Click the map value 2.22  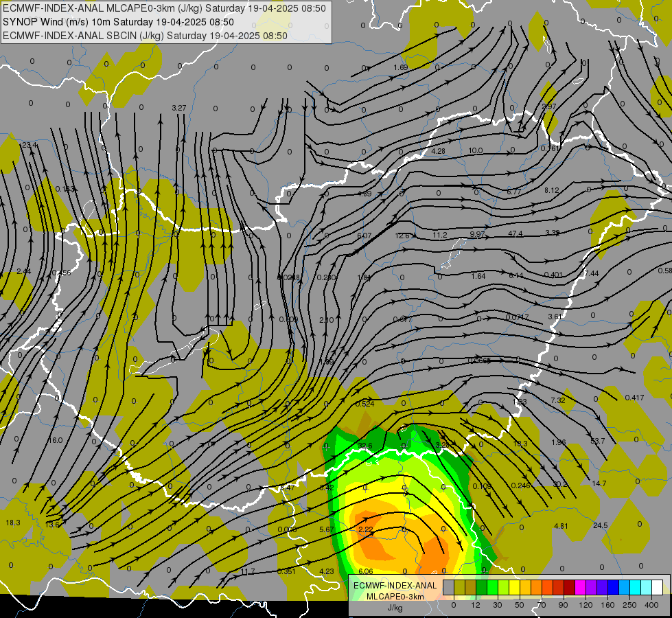[x=366, y=529]
